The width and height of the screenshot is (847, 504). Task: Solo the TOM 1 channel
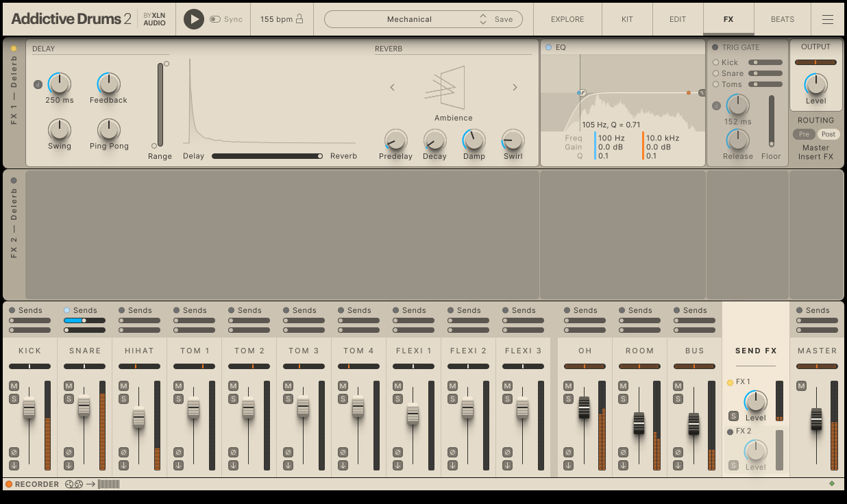click(178, 399)
